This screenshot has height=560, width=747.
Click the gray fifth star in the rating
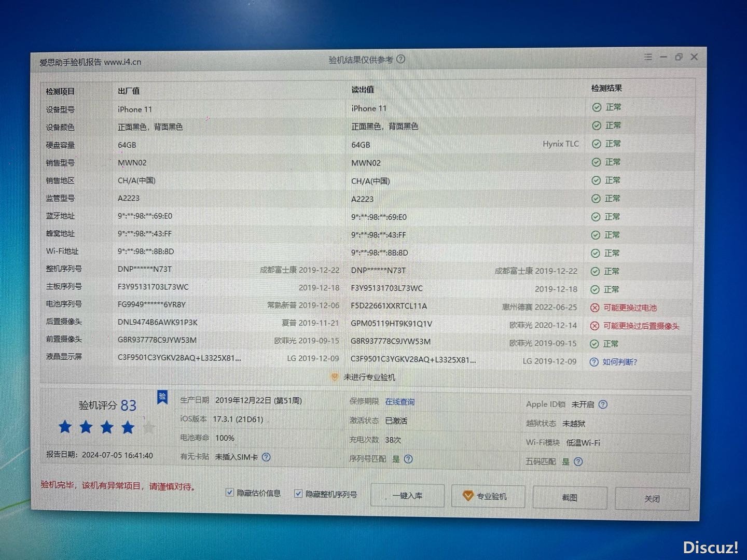click(x=149, y=428)
